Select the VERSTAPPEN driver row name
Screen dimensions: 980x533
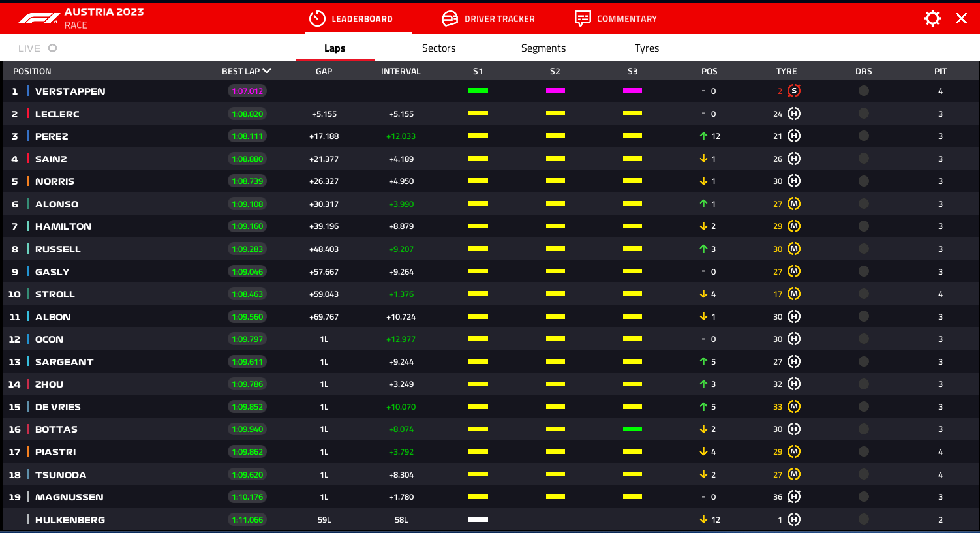pos(70,91)
